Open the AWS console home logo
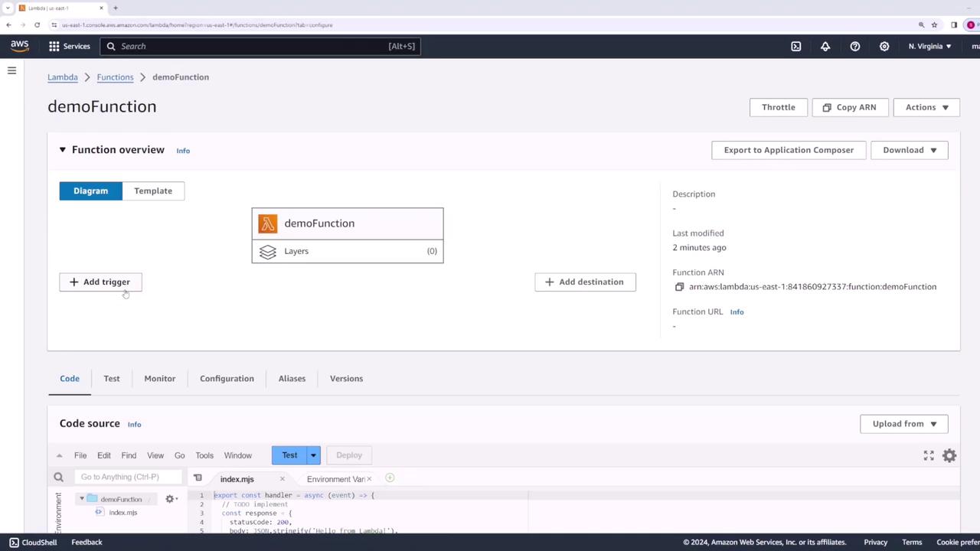 click(20, 46)
